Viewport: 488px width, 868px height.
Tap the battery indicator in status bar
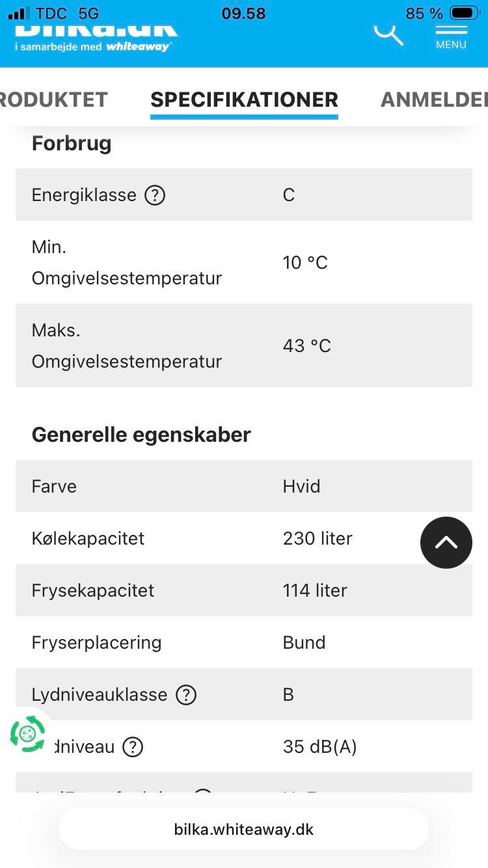[465, 14]
